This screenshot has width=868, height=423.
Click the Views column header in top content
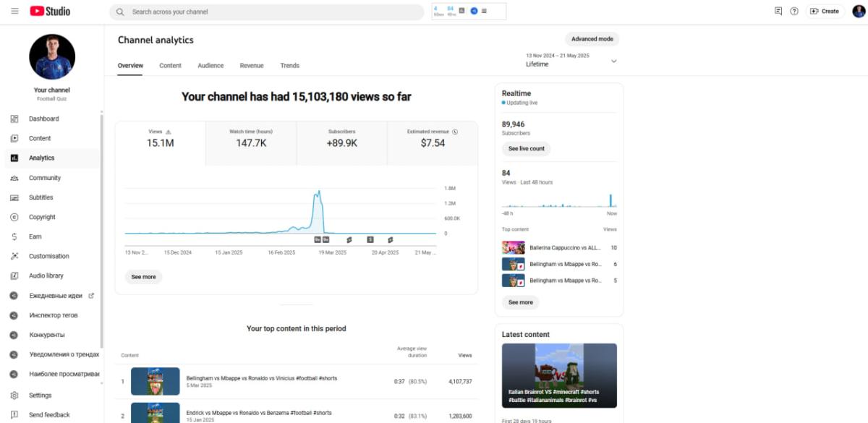coord(465,356)
